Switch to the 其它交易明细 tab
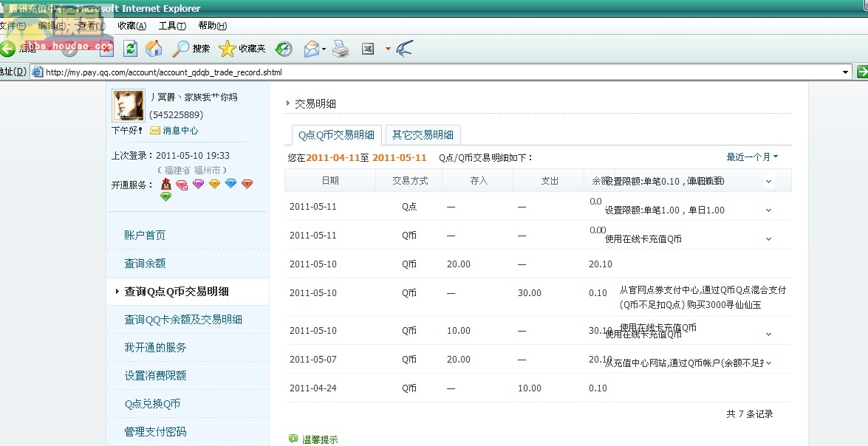 pyautogui.click(x=423, y=135)
